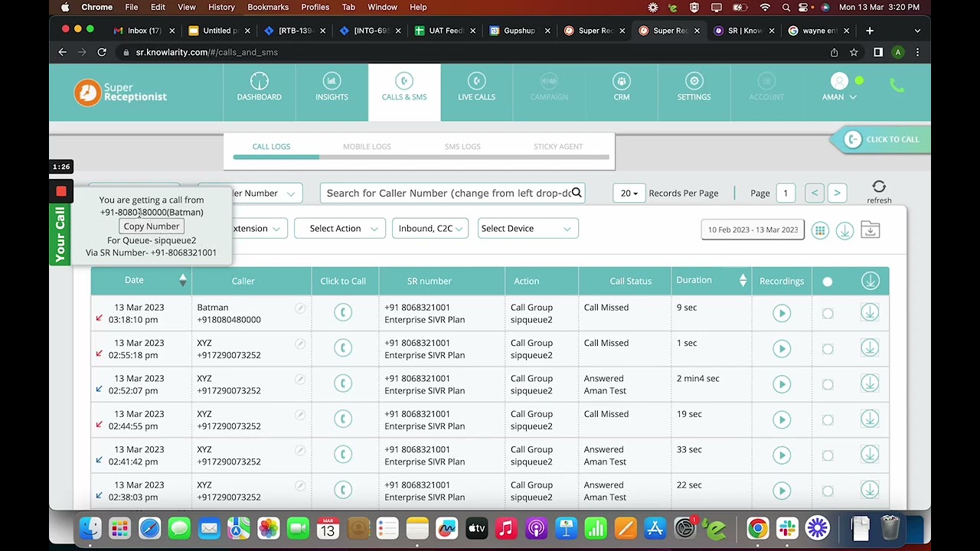Tick the checkbox for the 22 sec call row

click(828, 491)
